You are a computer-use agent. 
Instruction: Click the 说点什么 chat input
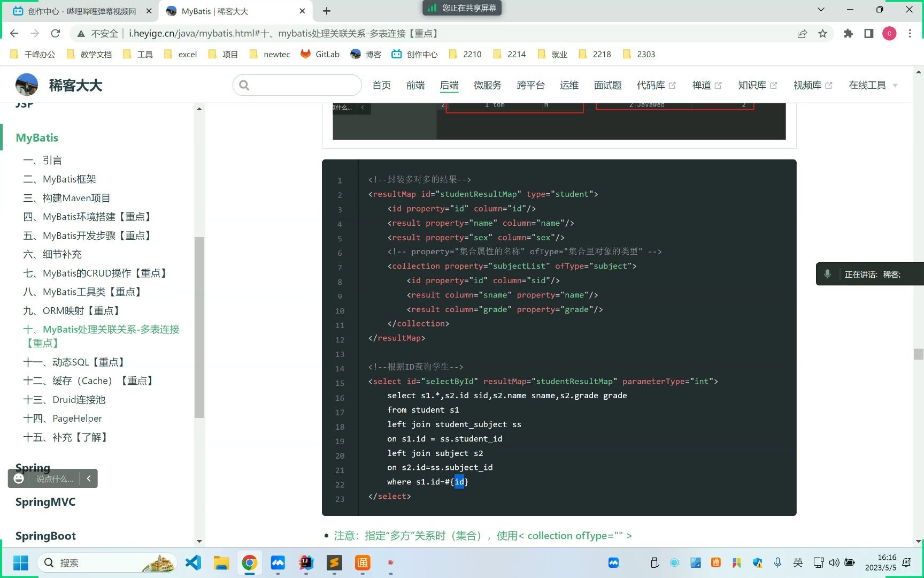coord(55,478)
